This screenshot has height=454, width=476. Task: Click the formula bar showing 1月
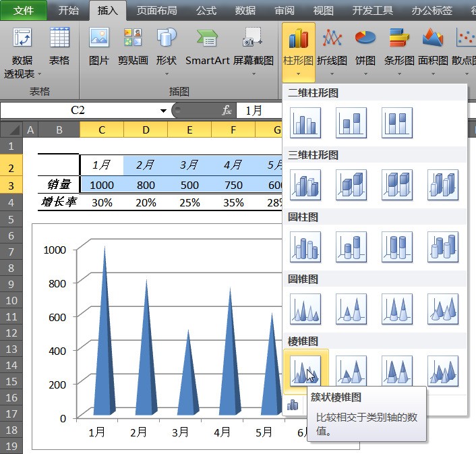point(260,110)
